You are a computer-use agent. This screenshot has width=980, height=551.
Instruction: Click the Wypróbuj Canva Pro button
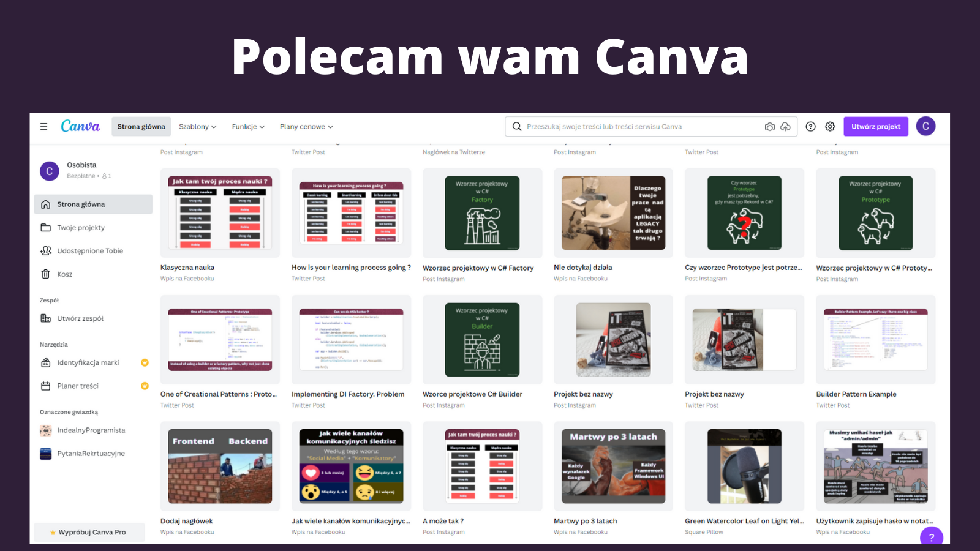89,532
